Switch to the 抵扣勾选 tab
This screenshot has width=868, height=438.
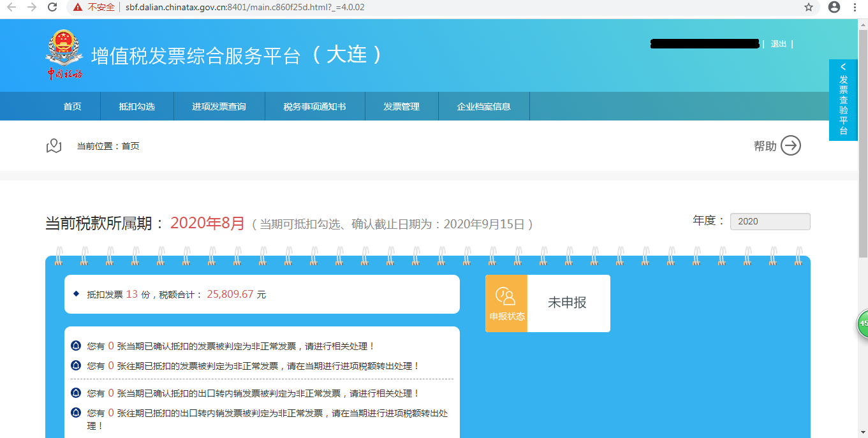[136, 106]
